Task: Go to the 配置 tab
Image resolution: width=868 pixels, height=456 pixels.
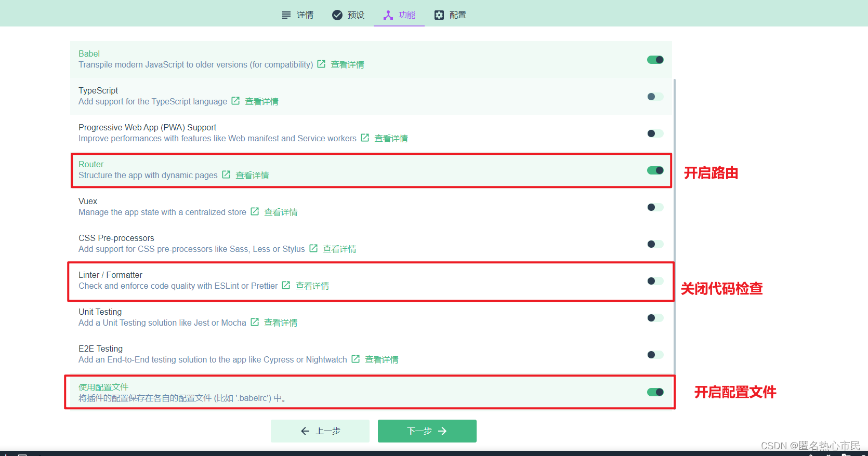Action: (451, 15)
